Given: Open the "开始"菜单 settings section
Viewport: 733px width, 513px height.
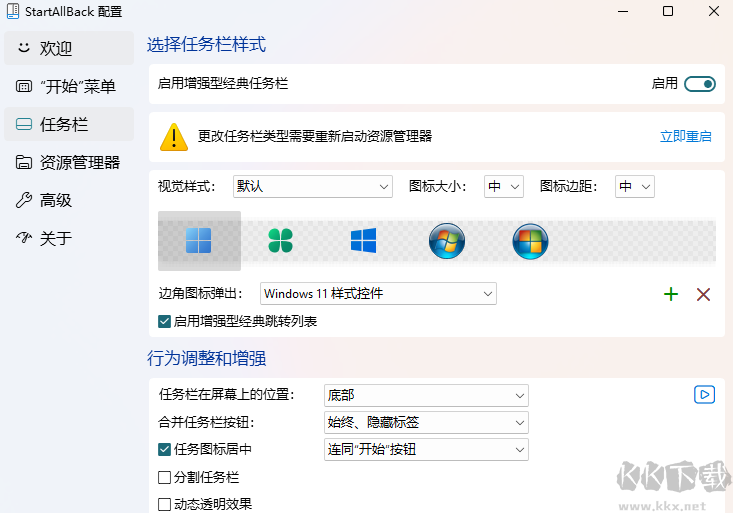Looking at the screenshot, I should pyautogui.click(x=68, y=86).
